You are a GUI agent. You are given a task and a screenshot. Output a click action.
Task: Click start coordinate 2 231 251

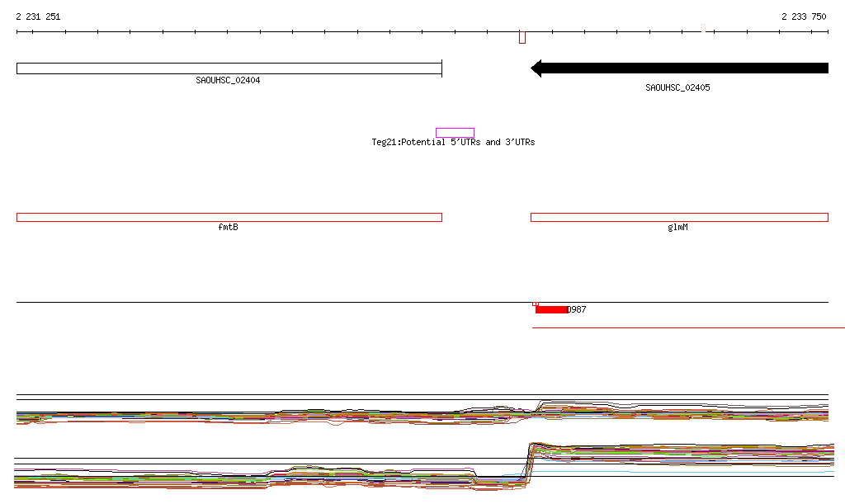38,16
